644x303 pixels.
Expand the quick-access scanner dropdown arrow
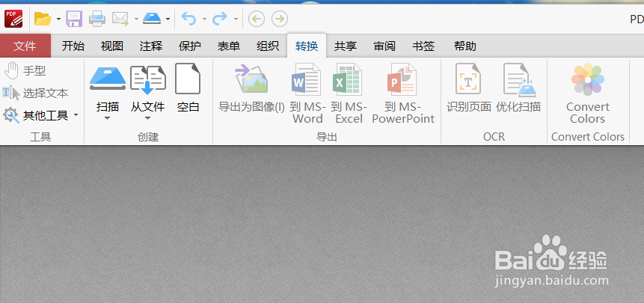[x=168, y=19]
